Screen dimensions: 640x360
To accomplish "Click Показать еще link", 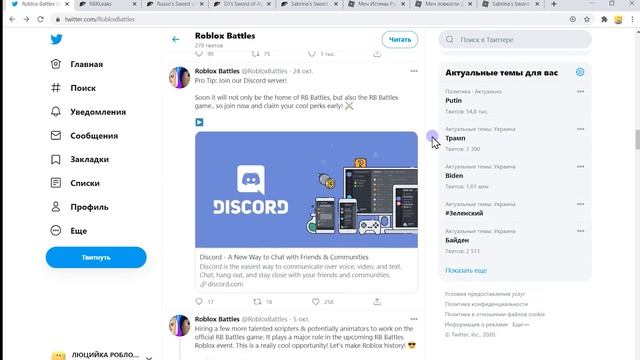I will click(x=466, y=270).
